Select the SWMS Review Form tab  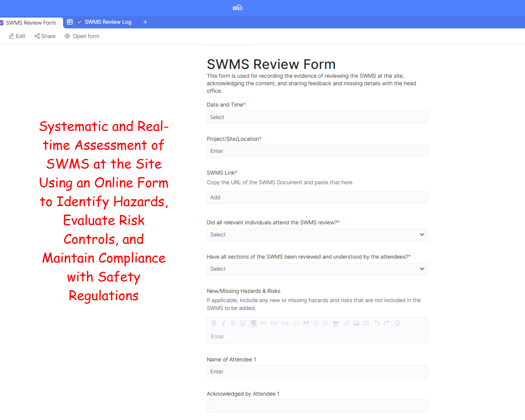click(31, 23)
